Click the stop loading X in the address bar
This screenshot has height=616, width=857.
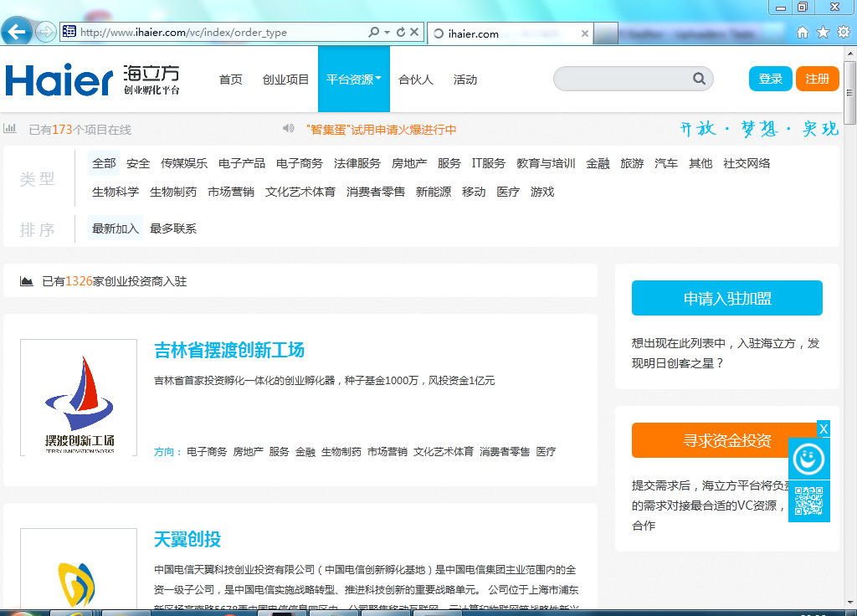[x=414, y=33]
